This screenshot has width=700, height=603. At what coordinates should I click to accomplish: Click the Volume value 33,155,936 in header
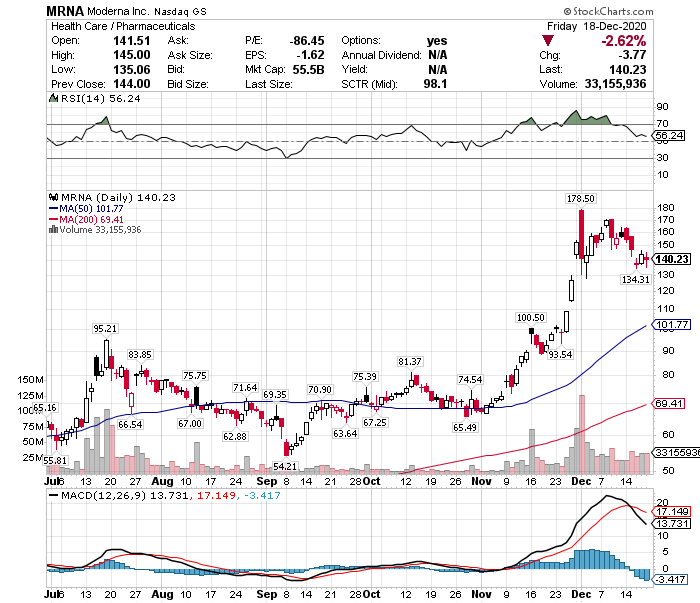616,84
